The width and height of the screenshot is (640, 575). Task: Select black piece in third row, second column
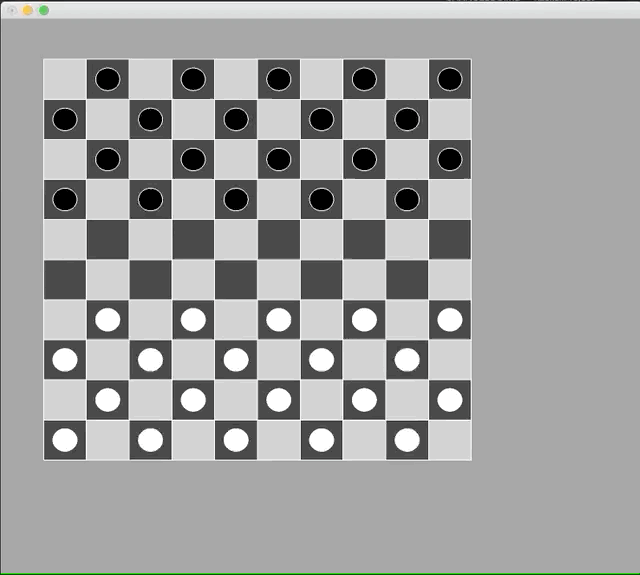point(108,159)
